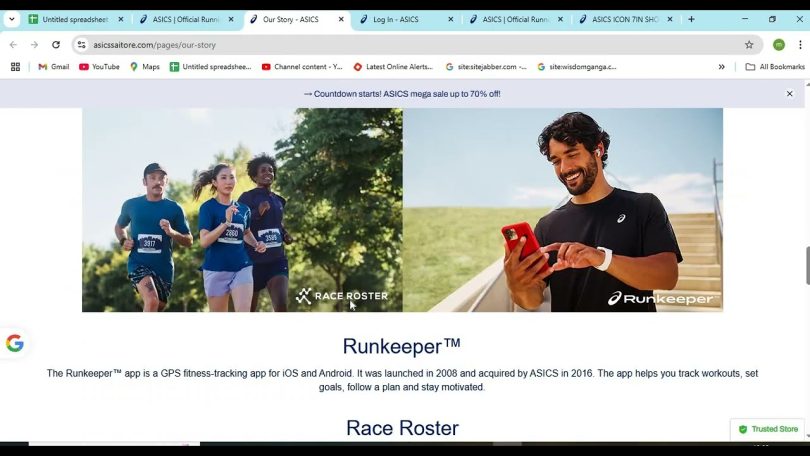Click the Race Roster runners image

click(x=242, y=210)
